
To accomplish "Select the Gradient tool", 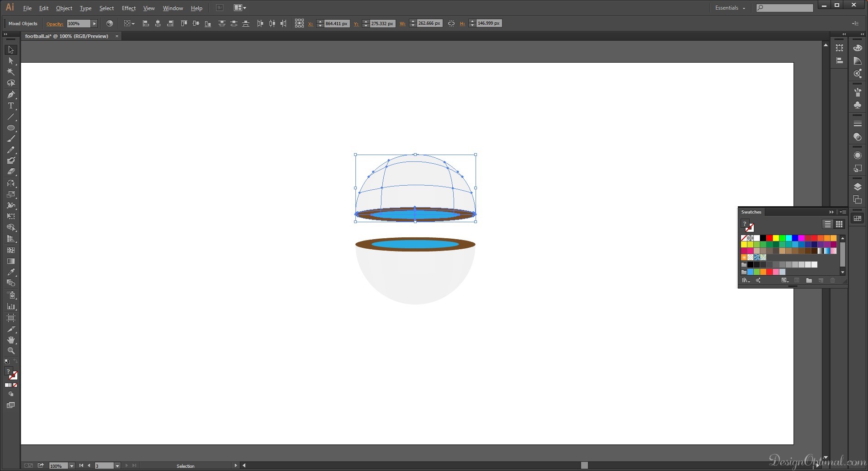I will click(x=11, y=261).
